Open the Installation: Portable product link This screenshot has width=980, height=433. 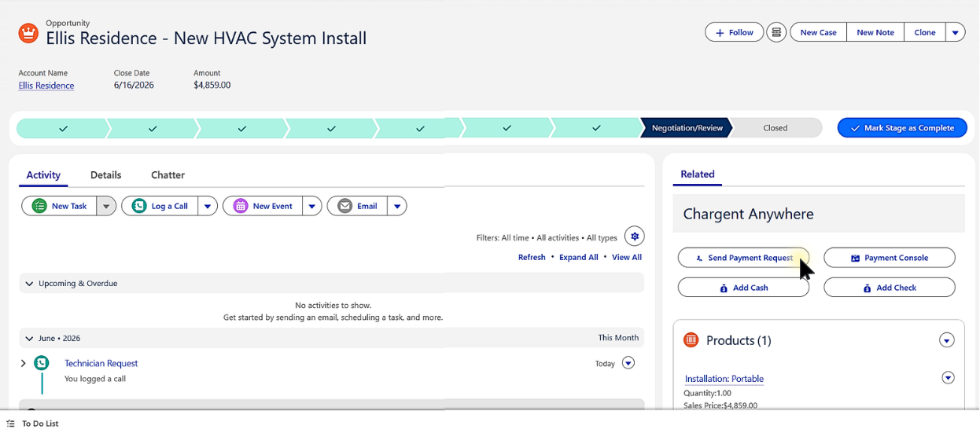(724, 379)
